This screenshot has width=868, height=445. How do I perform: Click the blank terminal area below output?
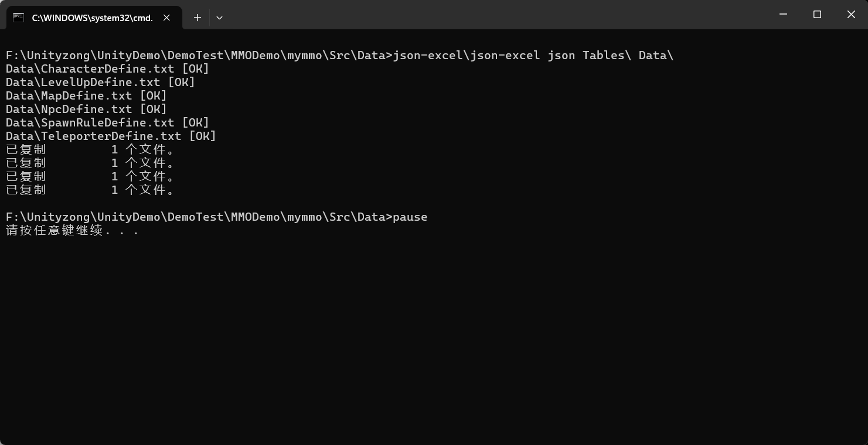pyautogui.click(x=434, y=340)
